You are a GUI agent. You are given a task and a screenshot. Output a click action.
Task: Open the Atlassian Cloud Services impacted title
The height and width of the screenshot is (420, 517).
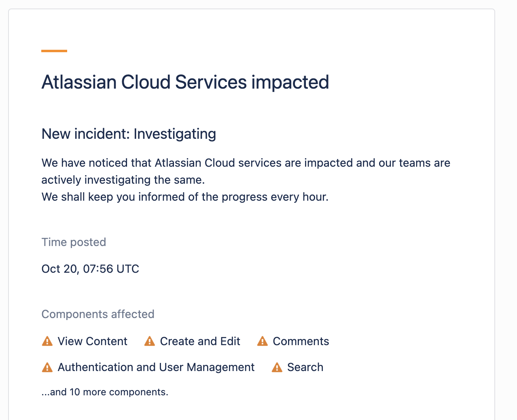pyautogui.click(x=185, y=82)
